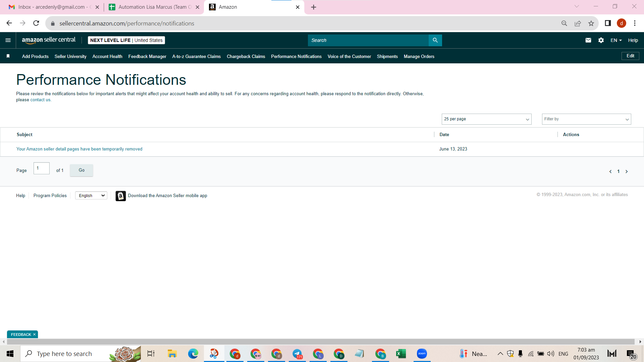The height and width of the screenshot is (362, 644).
Task: Open the Feedback Manager menu item
Action: [x=147, y=56]
